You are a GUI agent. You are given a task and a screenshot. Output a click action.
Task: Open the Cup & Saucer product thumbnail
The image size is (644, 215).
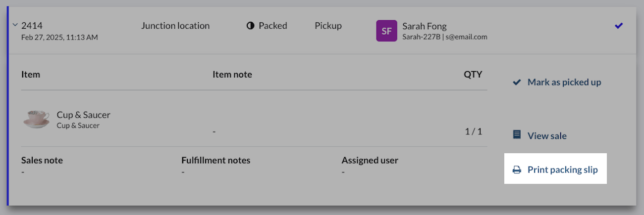(36, 119)
